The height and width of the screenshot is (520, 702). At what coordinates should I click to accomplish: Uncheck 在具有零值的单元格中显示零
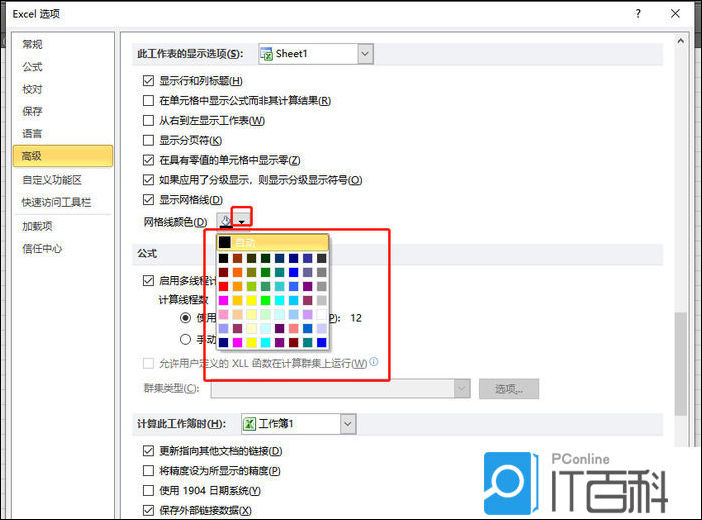[x=148, y=160]
